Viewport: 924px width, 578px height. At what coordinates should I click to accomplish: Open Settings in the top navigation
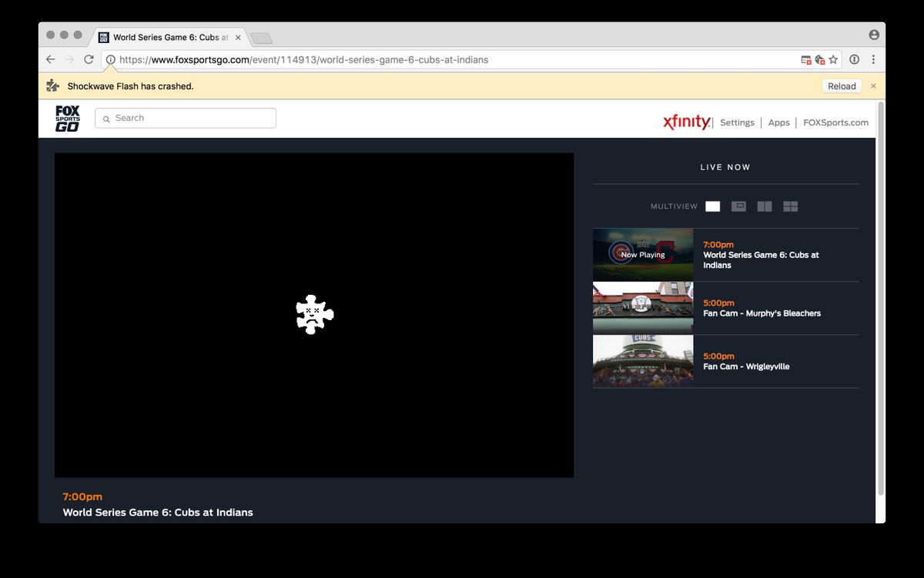click(737, 122)
